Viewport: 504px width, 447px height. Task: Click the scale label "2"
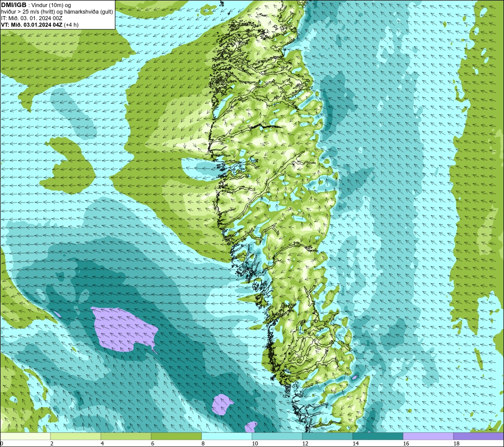pyautogui.click(x=52, y=443)
